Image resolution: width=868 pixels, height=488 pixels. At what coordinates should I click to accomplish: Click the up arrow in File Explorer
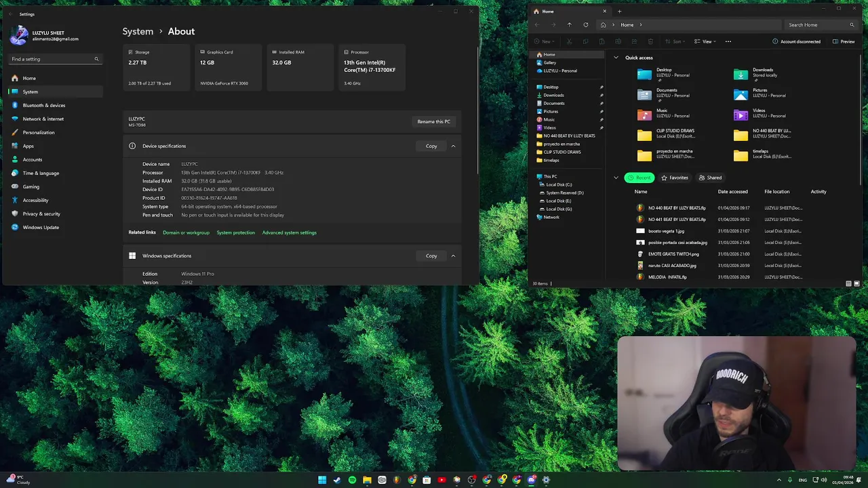coord(569,24)
